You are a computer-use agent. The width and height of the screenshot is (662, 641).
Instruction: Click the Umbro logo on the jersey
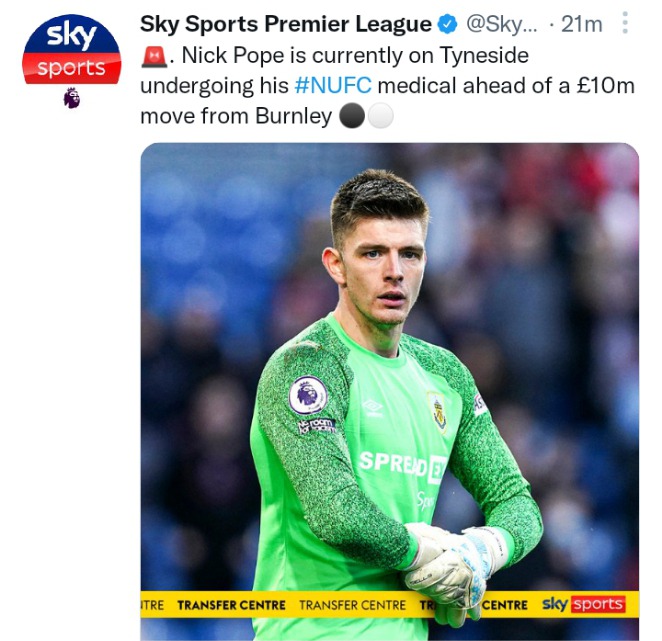pyautogui.click(x=372, y=407)
